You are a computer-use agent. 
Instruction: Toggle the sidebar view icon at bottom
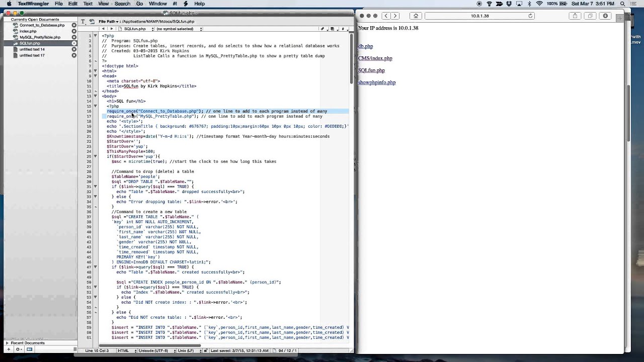29,349
